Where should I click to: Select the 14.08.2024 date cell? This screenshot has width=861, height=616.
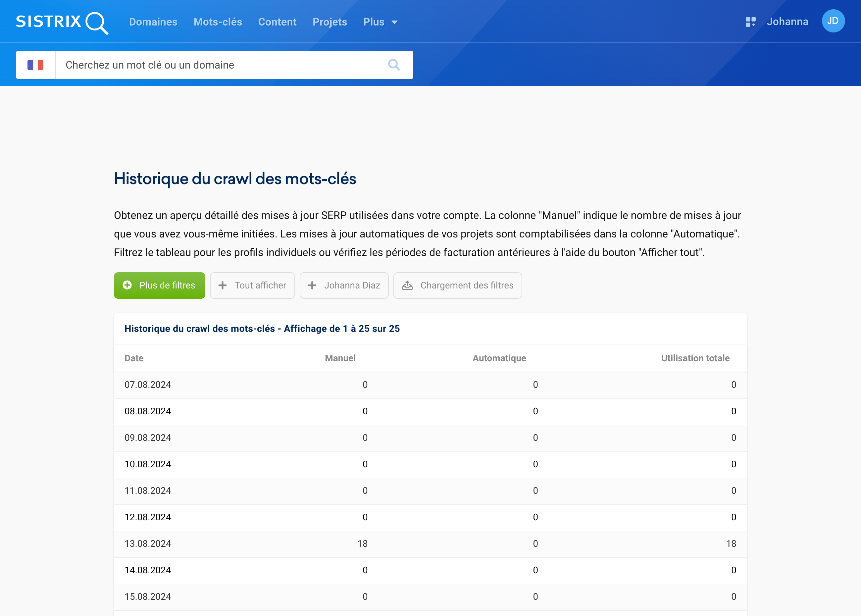[x=148, y=571]
